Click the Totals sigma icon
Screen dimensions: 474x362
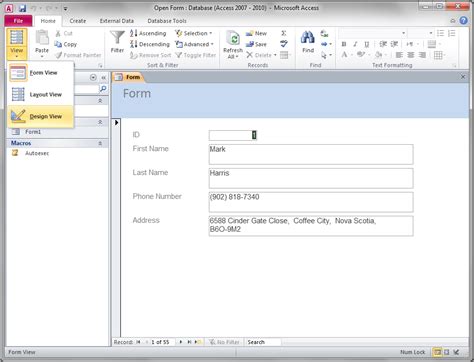point(284,33)
